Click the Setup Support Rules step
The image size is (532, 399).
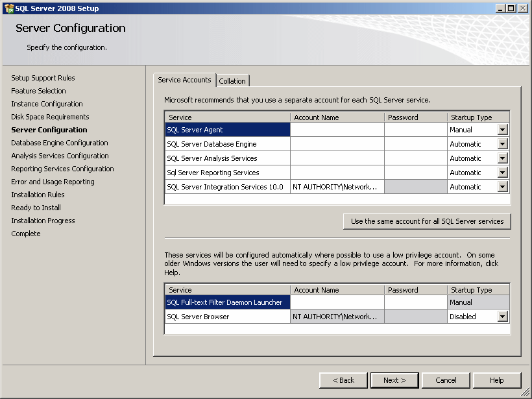pyautogui.click(x=43, y=78)
